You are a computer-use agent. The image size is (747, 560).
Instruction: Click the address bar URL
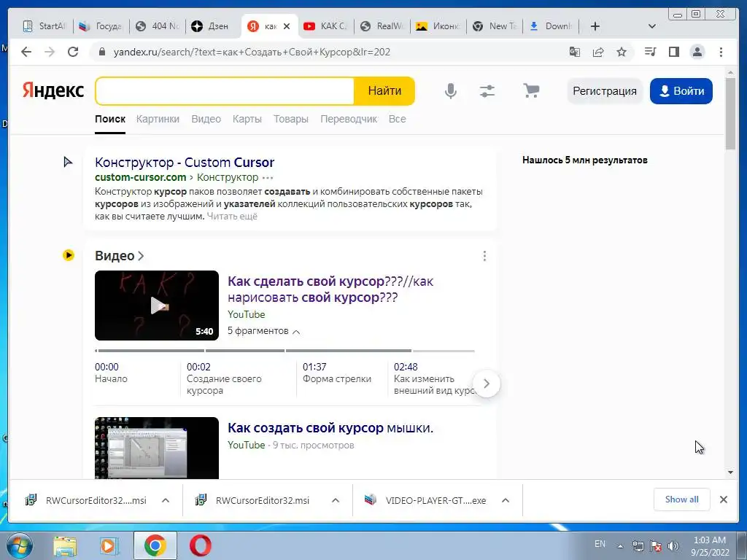click(252, 52)
